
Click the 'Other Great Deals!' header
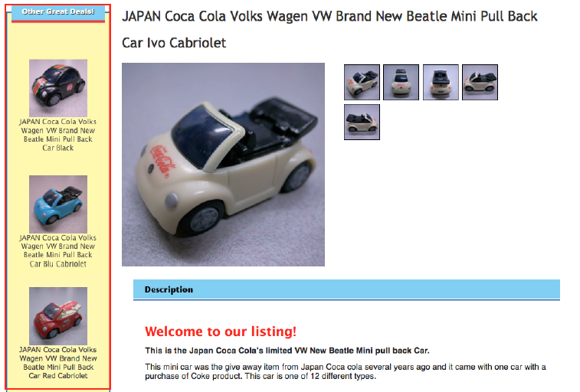[58, 12]
